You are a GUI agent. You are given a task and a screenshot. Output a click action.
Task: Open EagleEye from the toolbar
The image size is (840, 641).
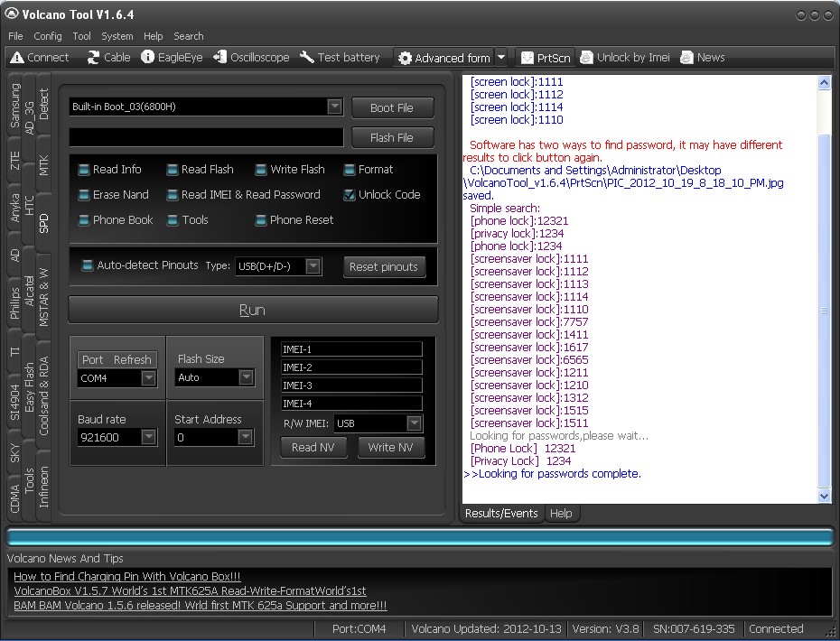coord(172,57)
